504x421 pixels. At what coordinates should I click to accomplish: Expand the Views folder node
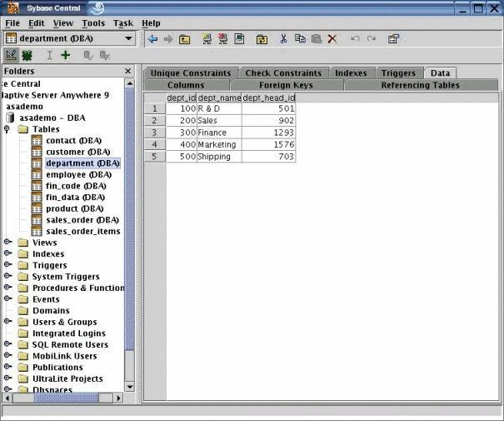pyautogui.click(x=7, y=243)
